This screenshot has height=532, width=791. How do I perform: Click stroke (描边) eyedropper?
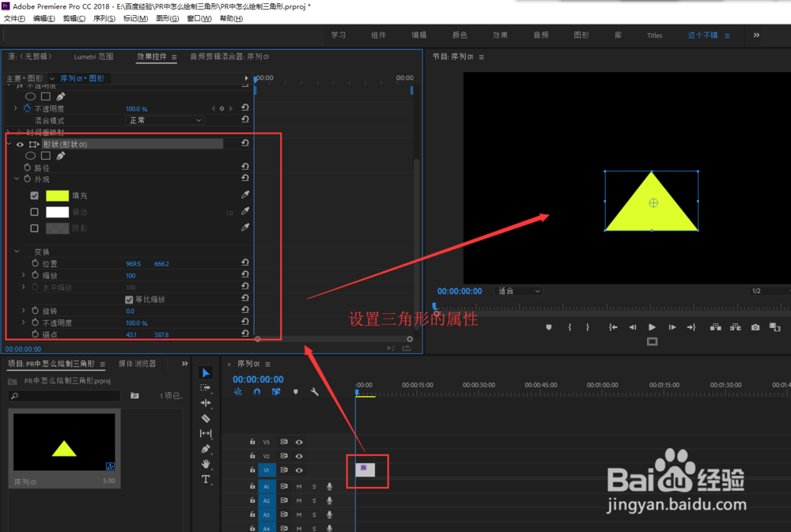point(245,211)
